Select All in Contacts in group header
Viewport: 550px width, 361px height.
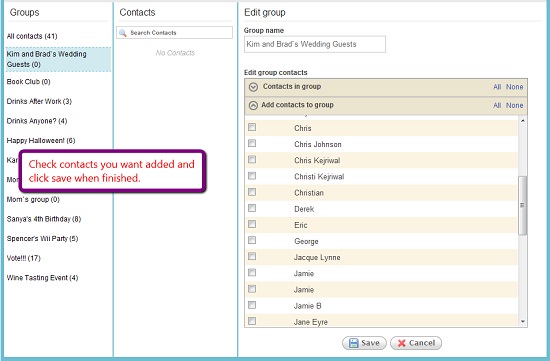click(x=497, y=87)
